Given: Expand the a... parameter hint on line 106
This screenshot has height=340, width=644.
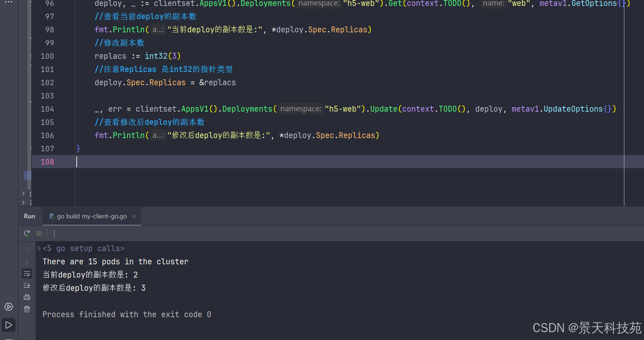Looking at the screenshot, I should point(158,135).
